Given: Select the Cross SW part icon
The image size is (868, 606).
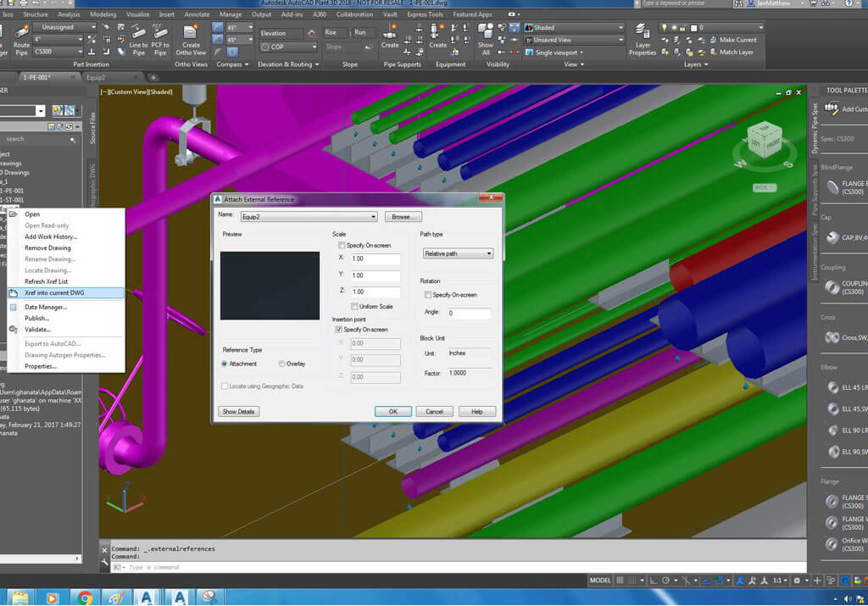Looking at the screenshot, I should click(832, 337).
